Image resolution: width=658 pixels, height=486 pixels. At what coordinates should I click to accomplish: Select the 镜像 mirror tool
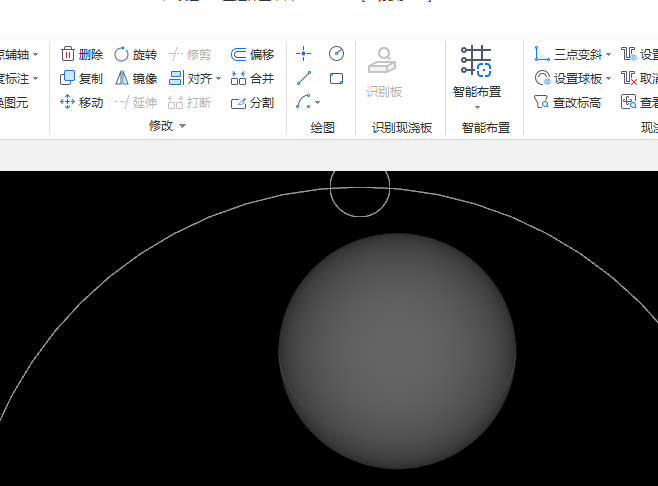click(136, 78)
